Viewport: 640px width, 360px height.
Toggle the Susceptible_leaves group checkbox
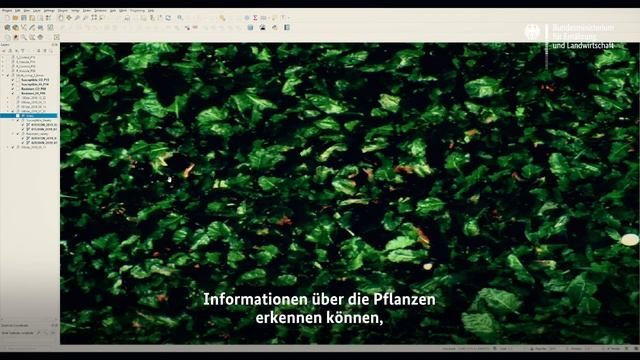click(x=18, y=120)
